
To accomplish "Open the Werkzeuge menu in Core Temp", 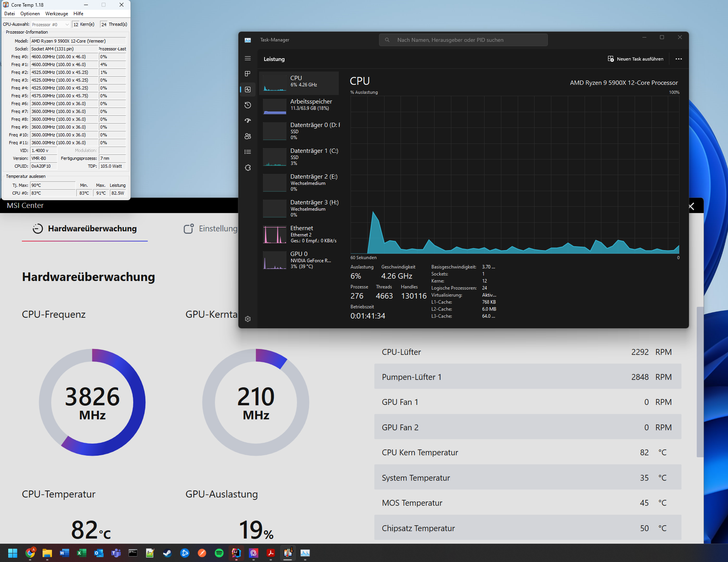I will click(57, 14).
